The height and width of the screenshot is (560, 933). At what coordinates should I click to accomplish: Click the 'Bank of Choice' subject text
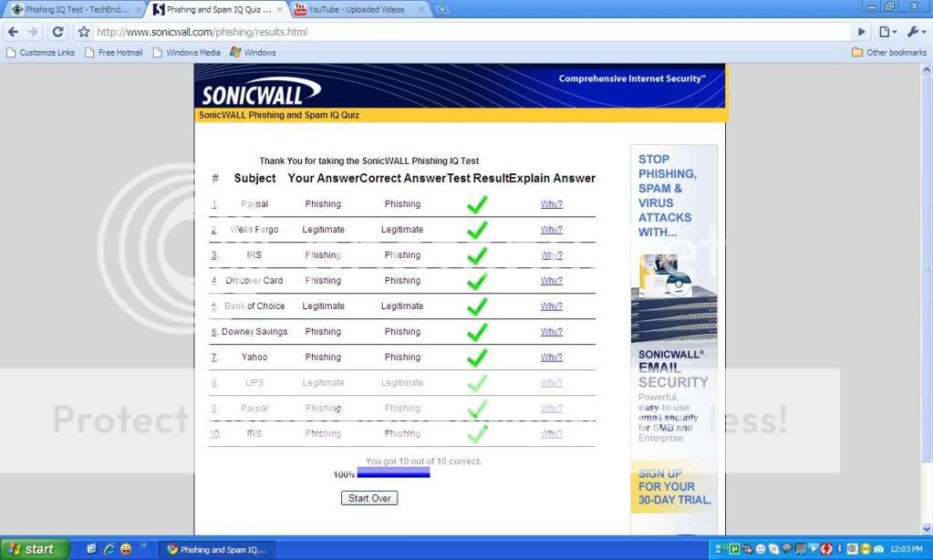click(x=254, y=306)
